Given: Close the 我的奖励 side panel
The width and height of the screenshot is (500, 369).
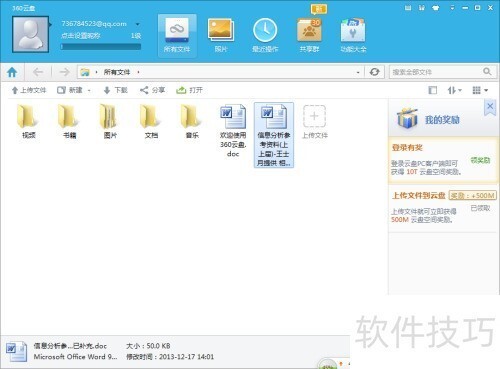Looking at the screenshot, I should 490,107.
